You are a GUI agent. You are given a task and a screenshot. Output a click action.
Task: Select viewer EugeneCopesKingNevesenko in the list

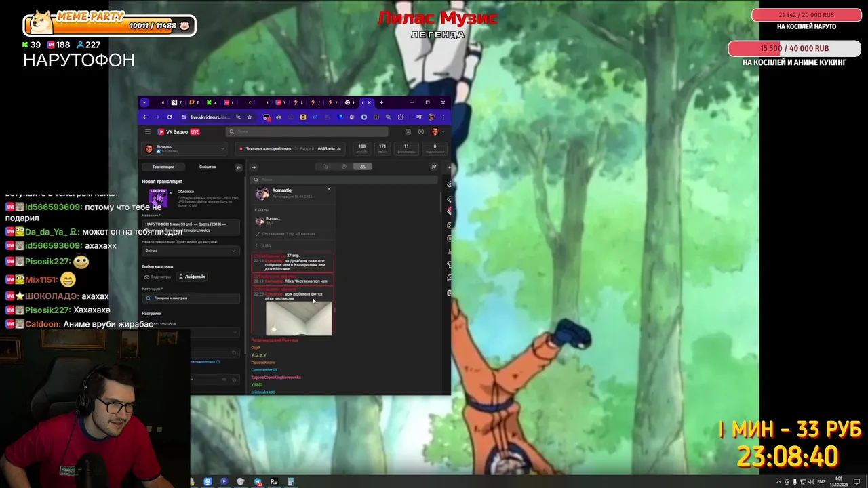(275, 378)
